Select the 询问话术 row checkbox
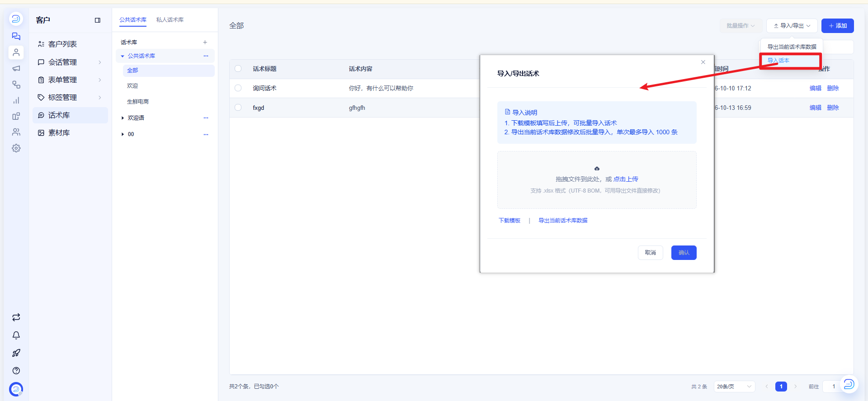 point(238,88)
